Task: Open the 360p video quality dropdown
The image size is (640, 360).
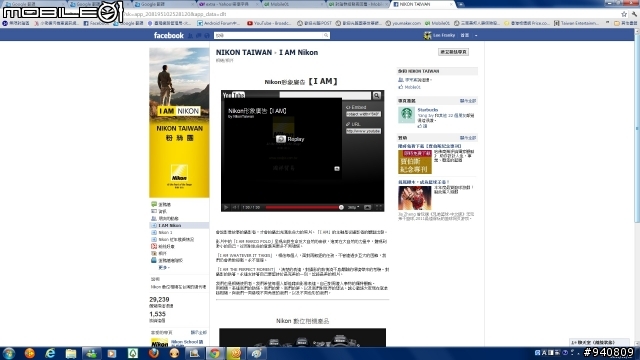Action: [x=353, y=207]
